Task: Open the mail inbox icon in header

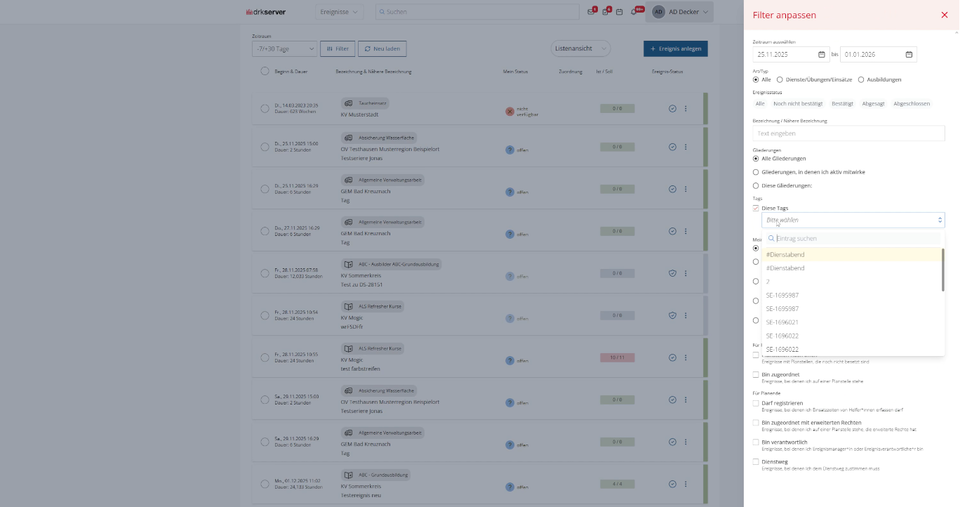Action: coord(591,12)
